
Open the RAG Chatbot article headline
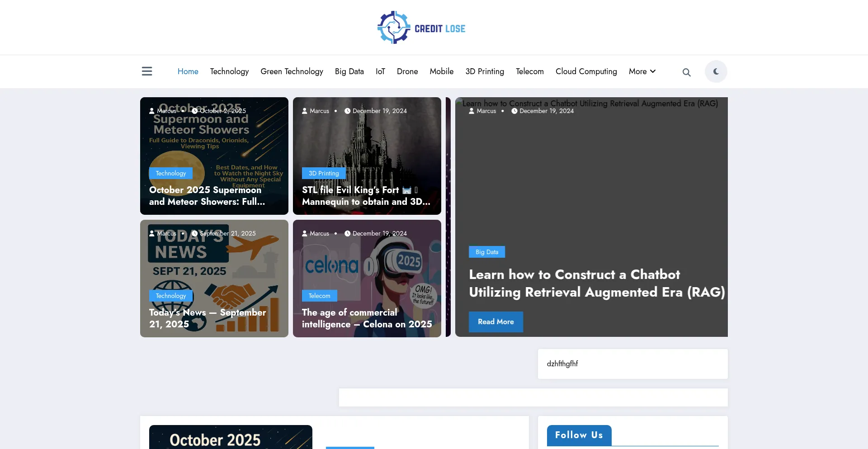[597, 283]
